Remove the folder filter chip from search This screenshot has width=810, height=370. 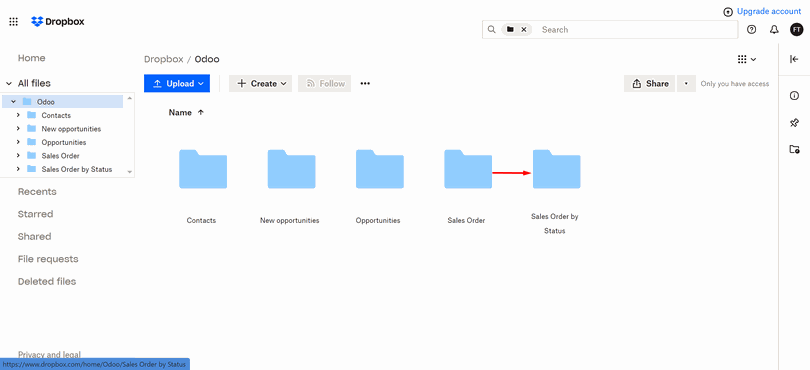[524, 29]
